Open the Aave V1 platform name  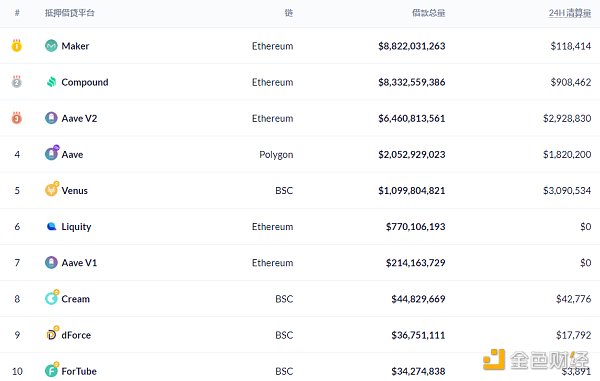coord(79,263)
